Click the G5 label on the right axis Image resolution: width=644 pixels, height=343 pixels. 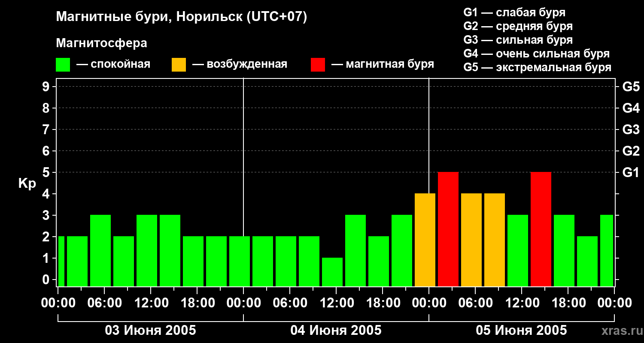pos(631,87)
